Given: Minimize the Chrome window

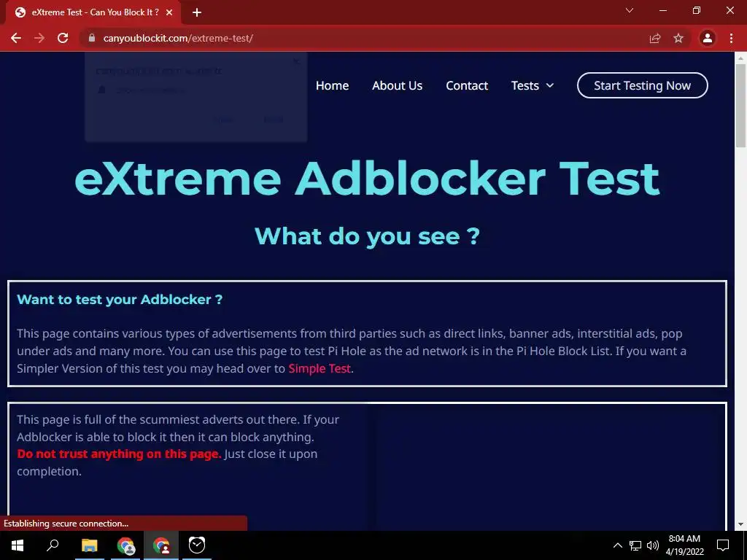Looking at the screenshot, I should [x=662, y=10].
